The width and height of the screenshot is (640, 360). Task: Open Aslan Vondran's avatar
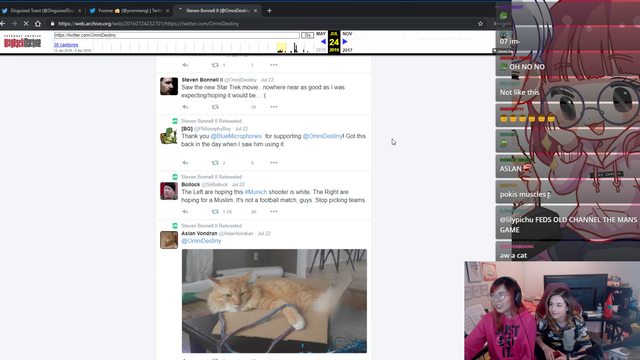[169, 240]
